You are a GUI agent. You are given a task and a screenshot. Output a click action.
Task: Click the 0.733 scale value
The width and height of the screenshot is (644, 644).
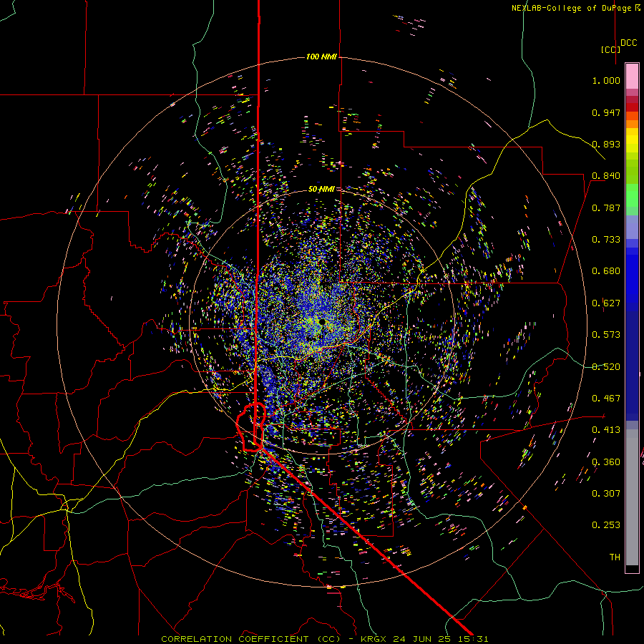tap(606, 240)
